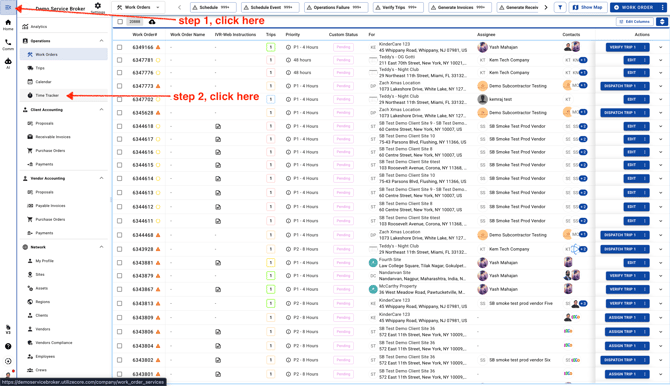The height and width of the screenshot is (386, 670).
Task: Open IVR instructions icon for order 6343881
Action: pos(218,263)
